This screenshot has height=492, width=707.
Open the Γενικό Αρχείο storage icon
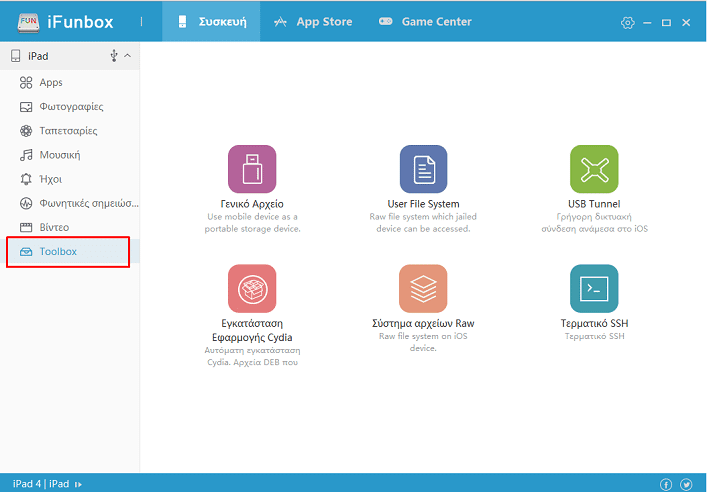252,169
